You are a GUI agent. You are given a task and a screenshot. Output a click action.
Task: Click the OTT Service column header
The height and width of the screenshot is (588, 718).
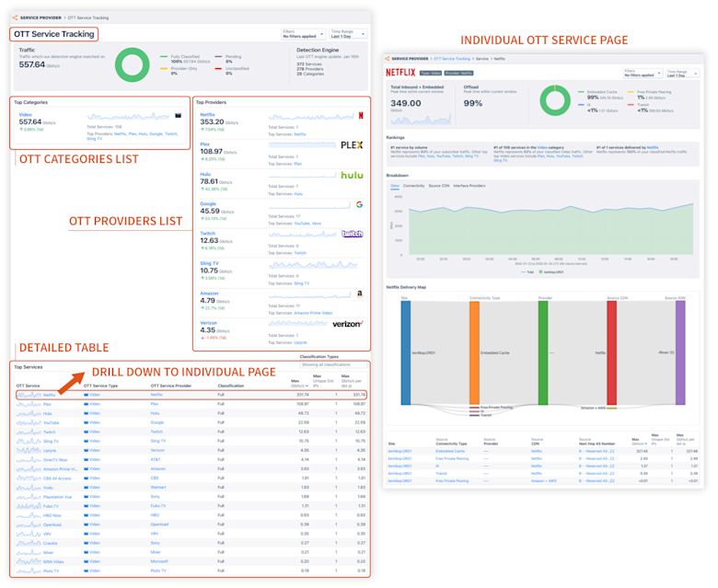point(28,386)
